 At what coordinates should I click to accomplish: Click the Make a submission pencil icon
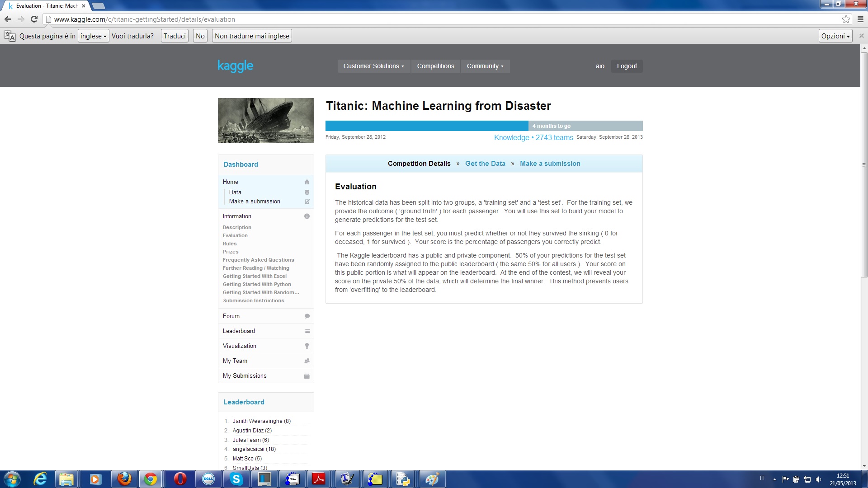tap(307, 202)
